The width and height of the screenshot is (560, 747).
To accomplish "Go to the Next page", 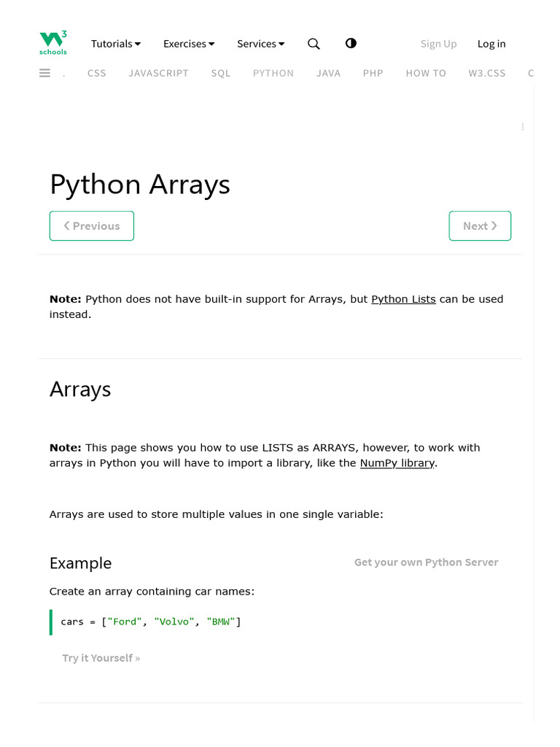I will click(480, 226).
